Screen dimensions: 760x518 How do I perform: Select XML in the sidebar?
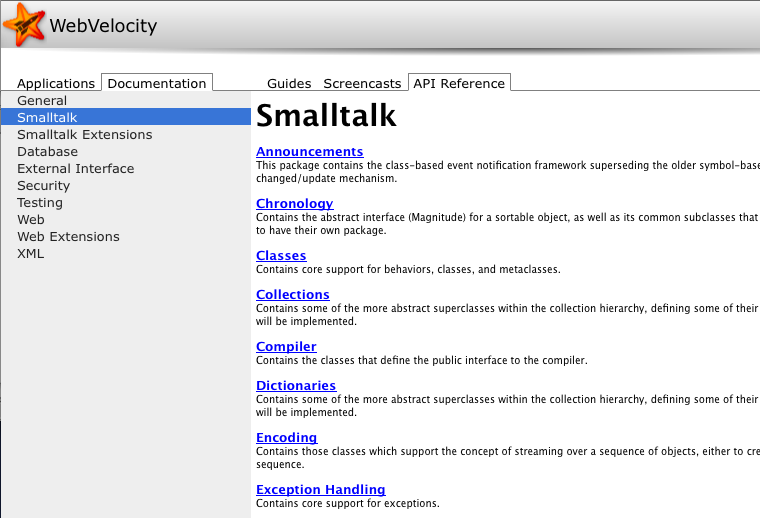pyautogui.click(x=126, y=253)
